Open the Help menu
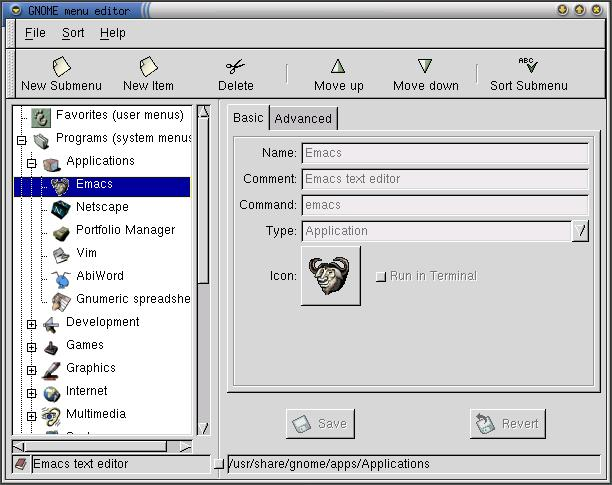 coord(113,33)
